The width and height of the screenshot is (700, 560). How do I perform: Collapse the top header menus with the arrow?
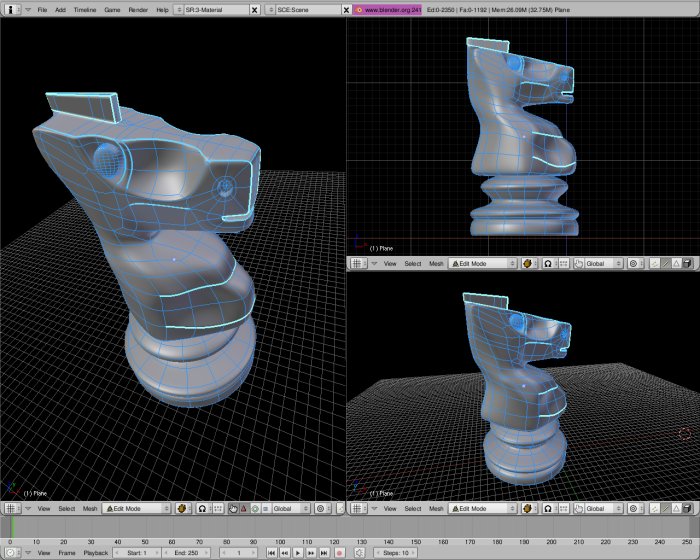click(x=28, y=9)
